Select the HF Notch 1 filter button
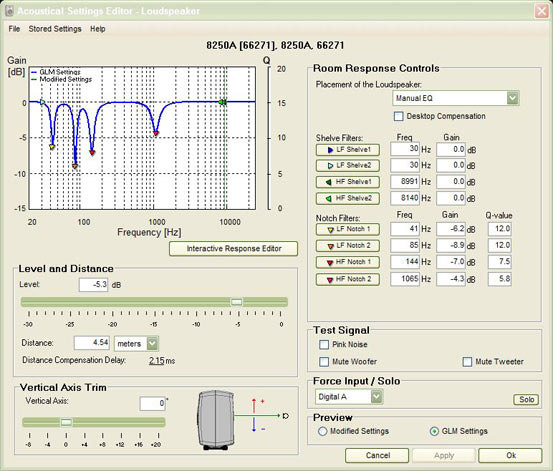 point(348,262)
